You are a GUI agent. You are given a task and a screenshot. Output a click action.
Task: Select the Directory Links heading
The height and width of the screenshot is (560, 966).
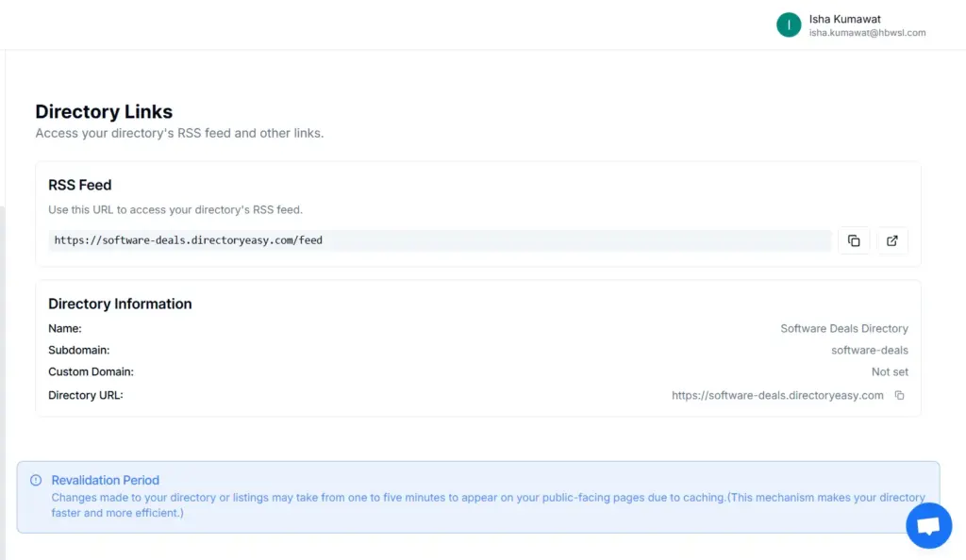pos(104,111)
